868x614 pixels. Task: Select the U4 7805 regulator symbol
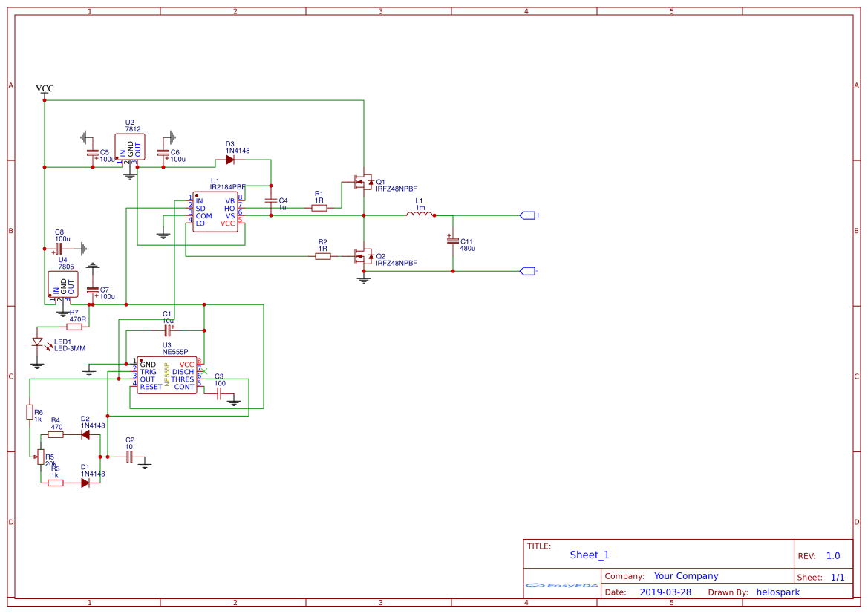coord(63,284)
